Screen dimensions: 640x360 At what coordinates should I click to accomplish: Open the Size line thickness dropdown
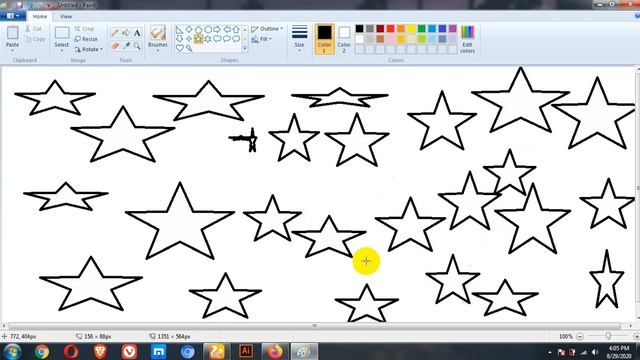299,39
